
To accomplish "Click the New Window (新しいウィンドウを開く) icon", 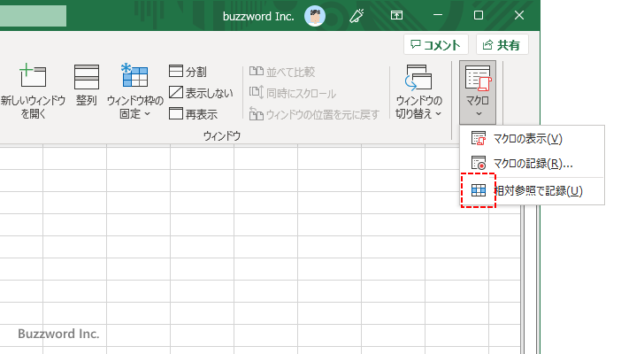I will [33, 77].
